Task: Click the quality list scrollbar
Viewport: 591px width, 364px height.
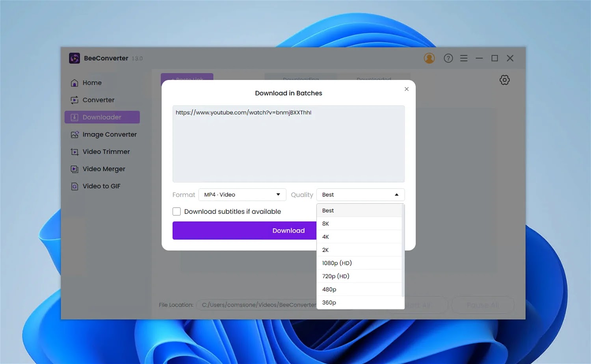Action: click(x=403, y=250)
